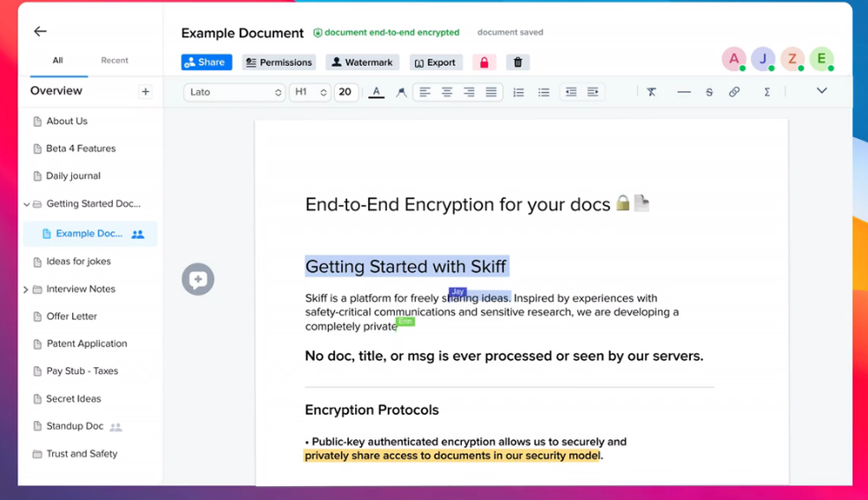Add a new document with plus icon

point(145,91)
